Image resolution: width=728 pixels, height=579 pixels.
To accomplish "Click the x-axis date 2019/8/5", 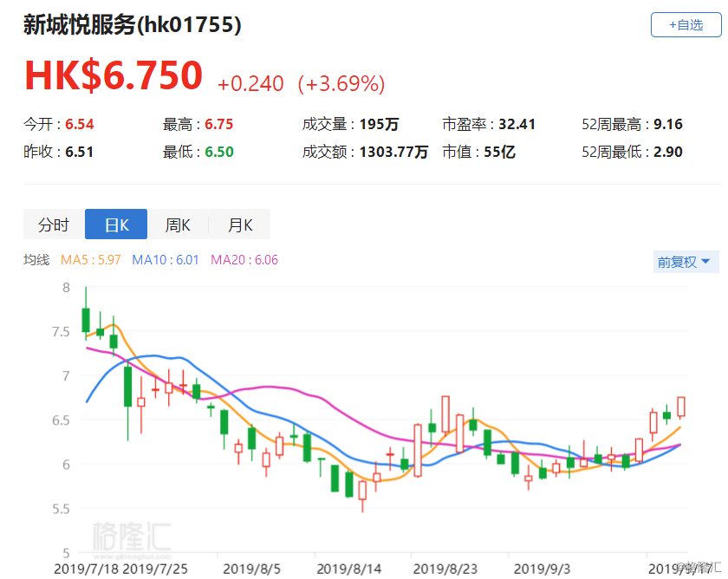I will point(251,569).
